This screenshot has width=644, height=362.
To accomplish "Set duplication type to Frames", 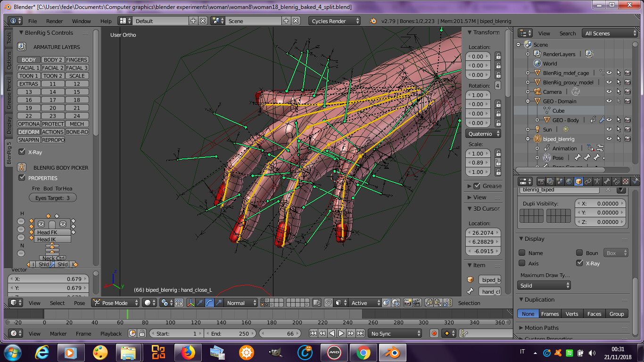I will (x=550, y=313).
